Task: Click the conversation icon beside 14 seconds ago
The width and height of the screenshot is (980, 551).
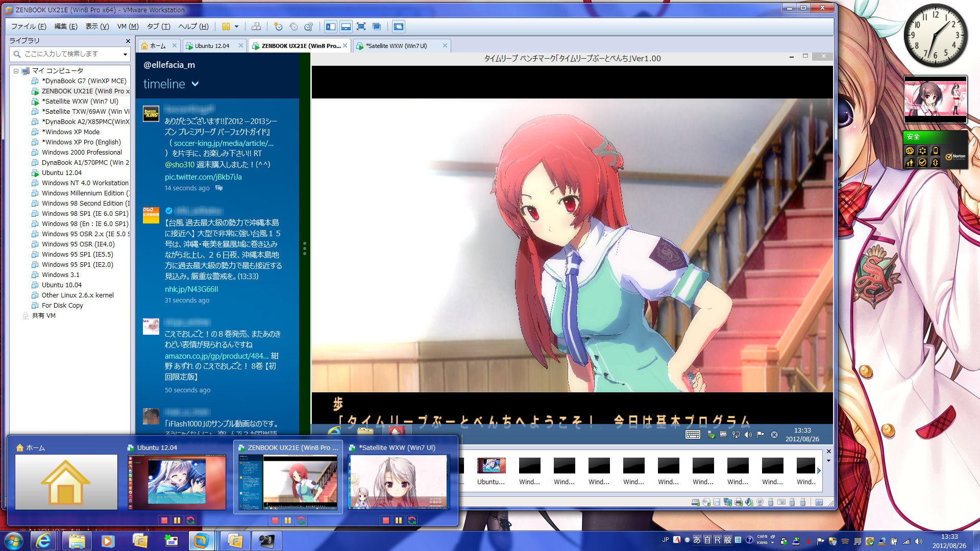Action: coord(219,188)
